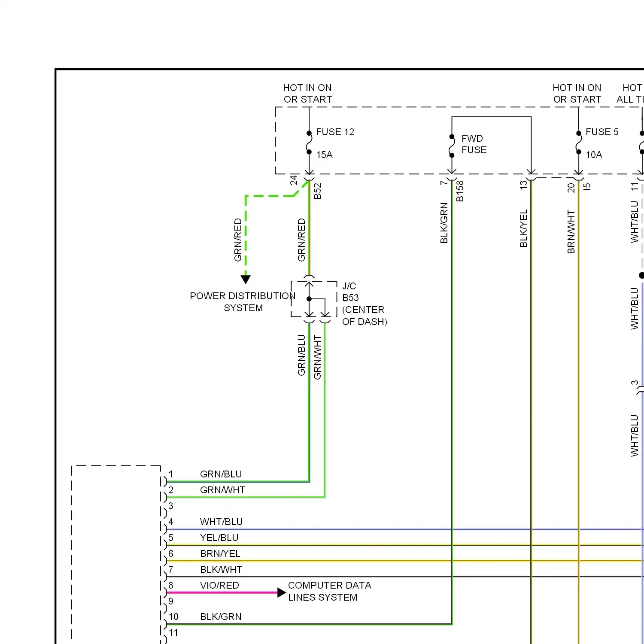Screen dimensions: 644x644
Task: Select the POWER DISTRIBUTION SYSTEM label
Action: (243, 302)
